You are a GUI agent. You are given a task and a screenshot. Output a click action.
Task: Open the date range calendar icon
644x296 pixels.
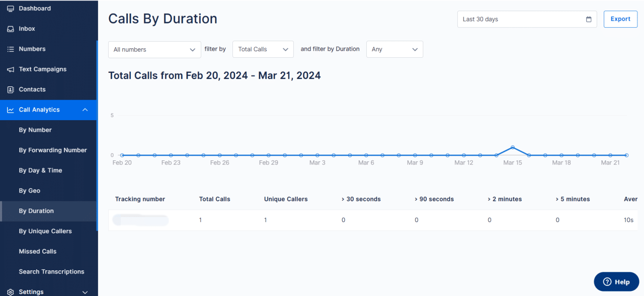588,19
